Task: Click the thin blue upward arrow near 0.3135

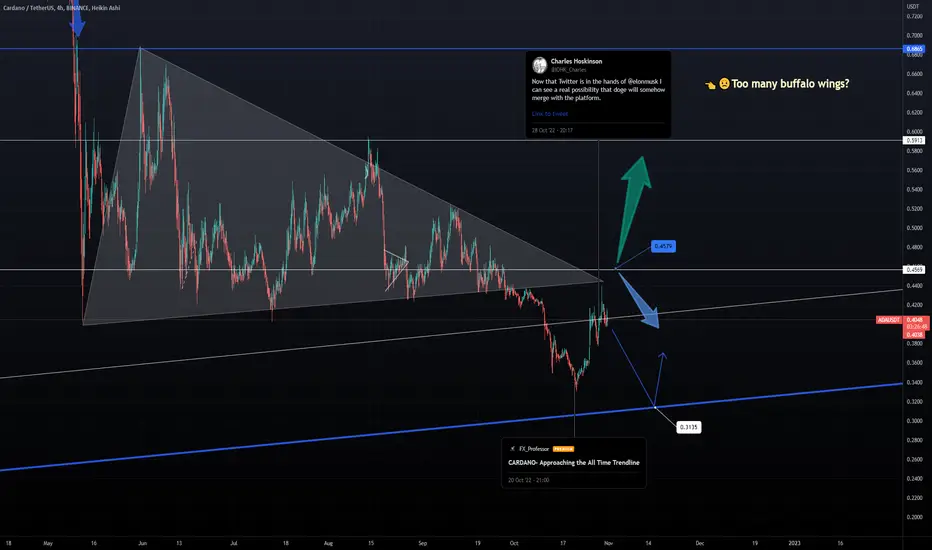Action: 659,379
